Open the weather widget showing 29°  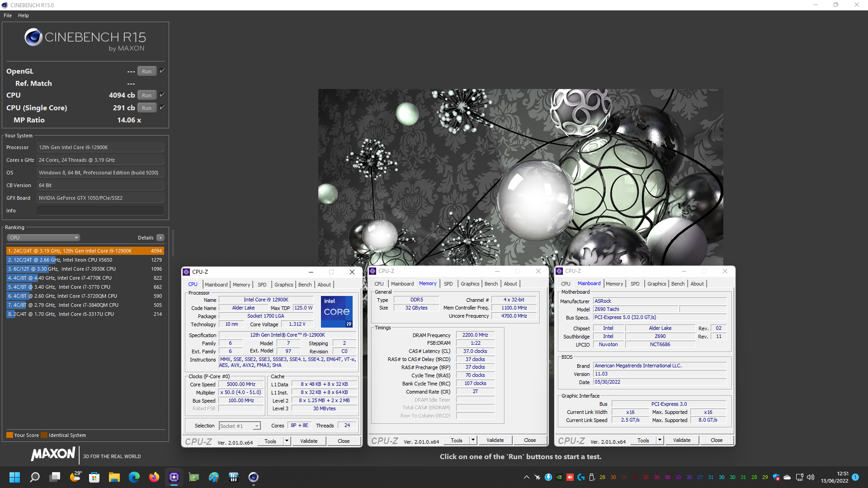(75, 477)
